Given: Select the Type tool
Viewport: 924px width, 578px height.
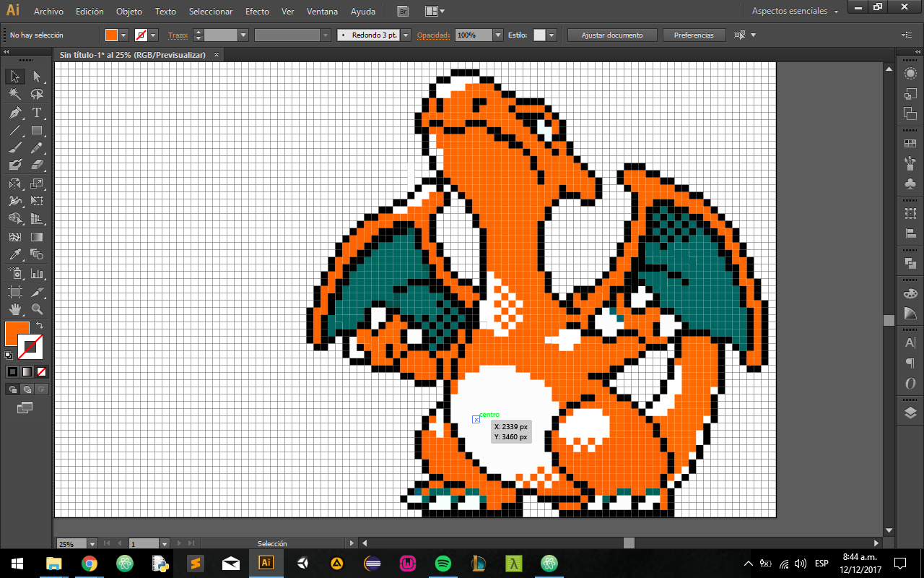Looking at the screenshot, I should coord(37,113).
